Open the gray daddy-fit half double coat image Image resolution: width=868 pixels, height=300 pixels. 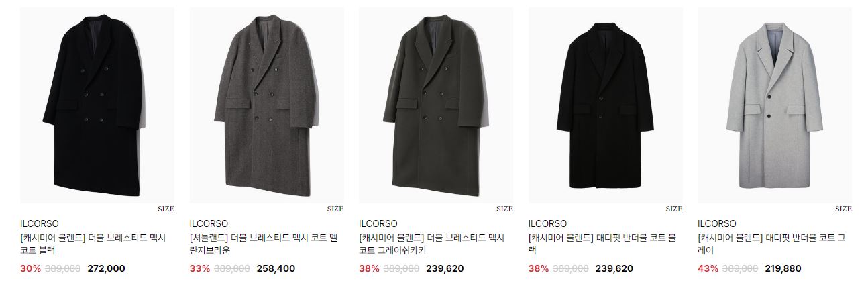775,105
